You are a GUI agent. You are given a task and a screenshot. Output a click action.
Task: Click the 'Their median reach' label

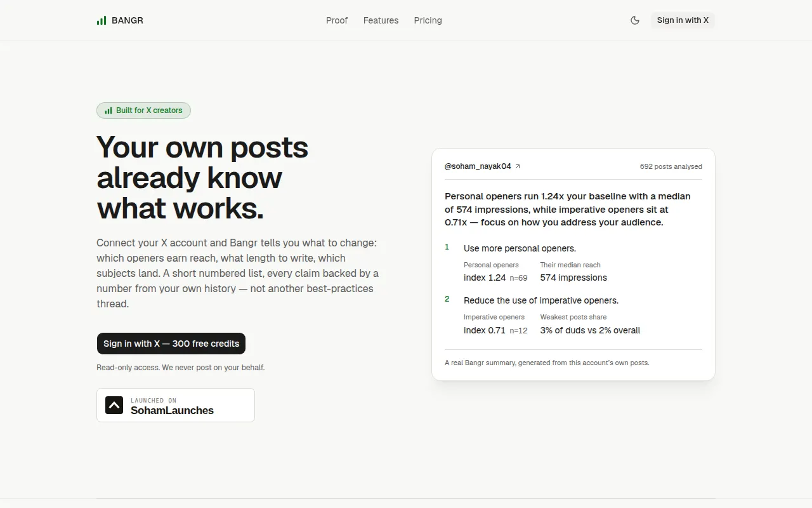coord(570,265)
